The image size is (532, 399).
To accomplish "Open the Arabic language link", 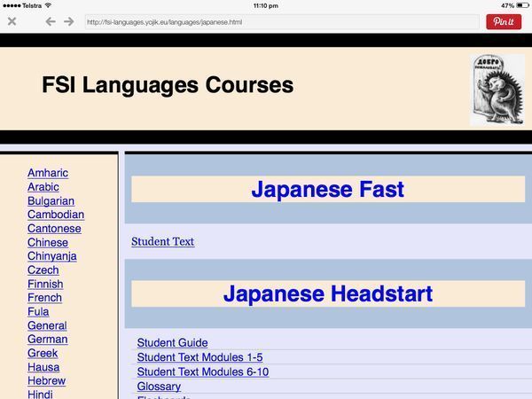I will [x=43, y=187].
